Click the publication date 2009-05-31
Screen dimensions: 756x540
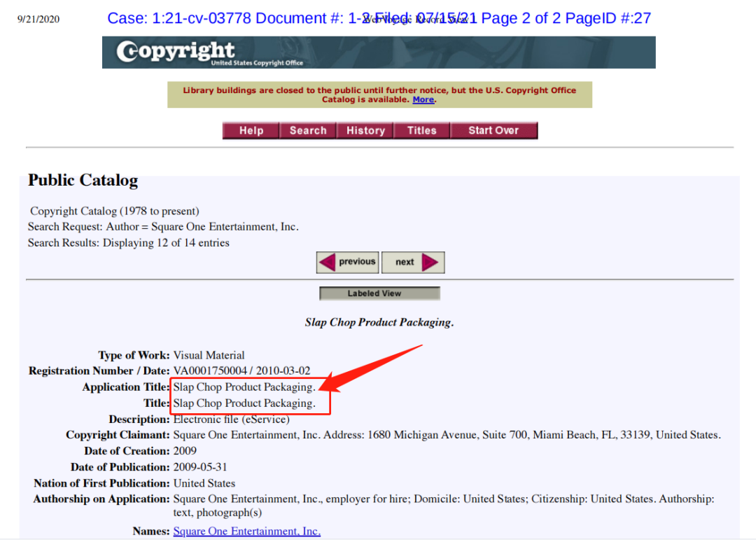(x=200, y=466)
